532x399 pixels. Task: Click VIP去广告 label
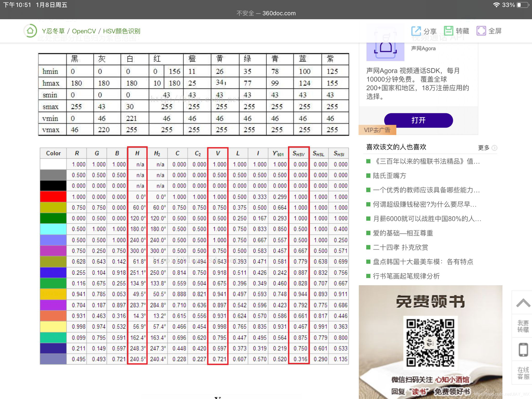pyautogui.click(x=377, y=130)
